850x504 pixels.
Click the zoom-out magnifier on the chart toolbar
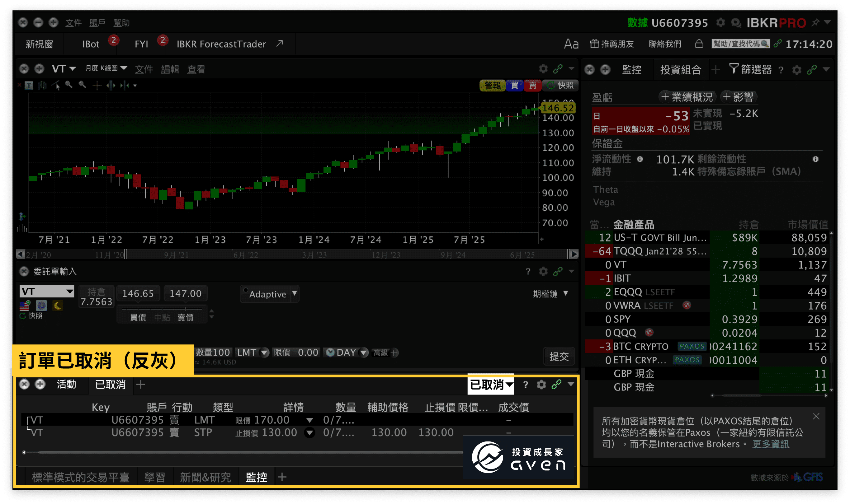[x=82, y=85]
